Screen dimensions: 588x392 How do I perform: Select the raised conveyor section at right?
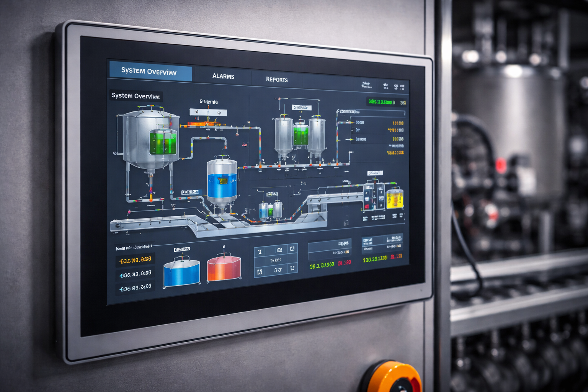[335, 198]
